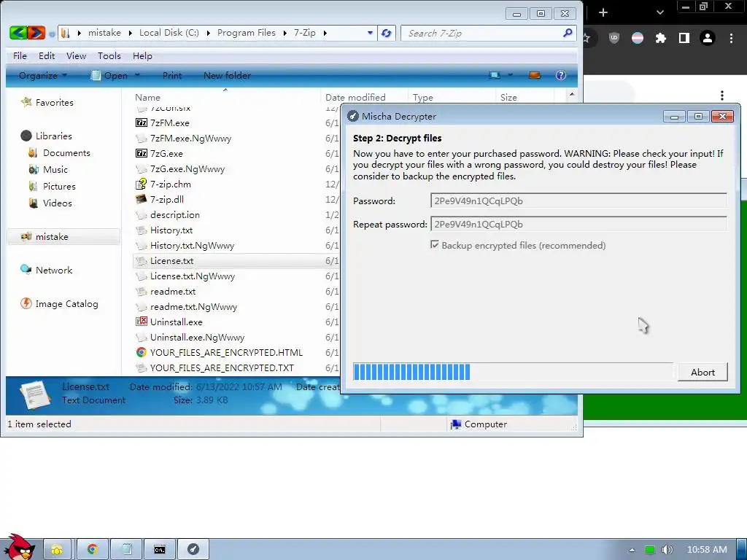
Task: Select the 7-zip.chm help file icon
Action: coord(142,184)
